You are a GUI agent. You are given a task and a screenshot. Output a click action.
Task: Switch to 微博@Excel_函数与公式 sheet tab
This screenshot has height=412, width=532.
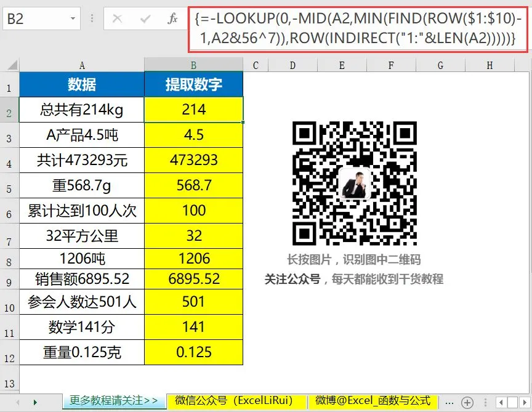373,401
